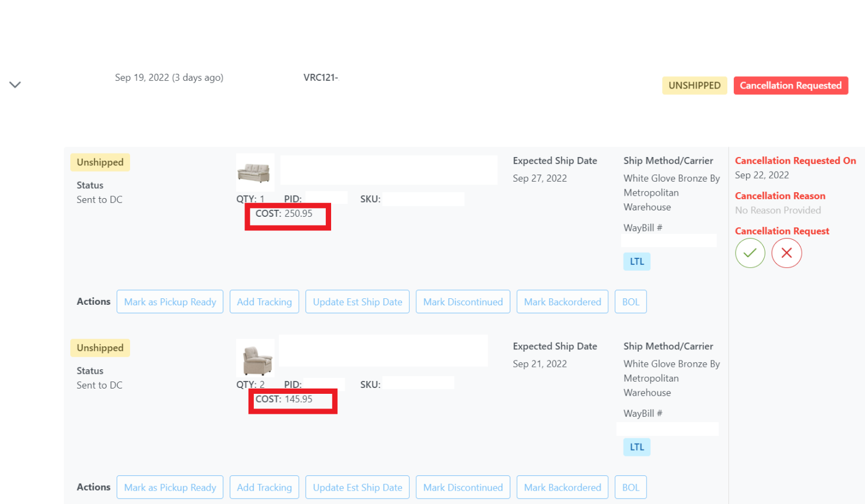Click the UNSHIPPED order status badge
Viewport: 865px width, 504px height.
[694, 86]
